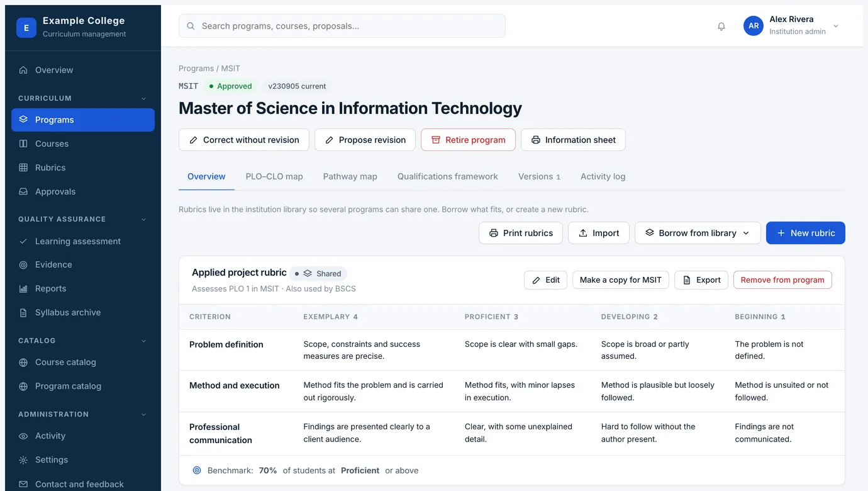Click the Evidence target icon
The image size is (868, 491).
[x=23, y=265]
